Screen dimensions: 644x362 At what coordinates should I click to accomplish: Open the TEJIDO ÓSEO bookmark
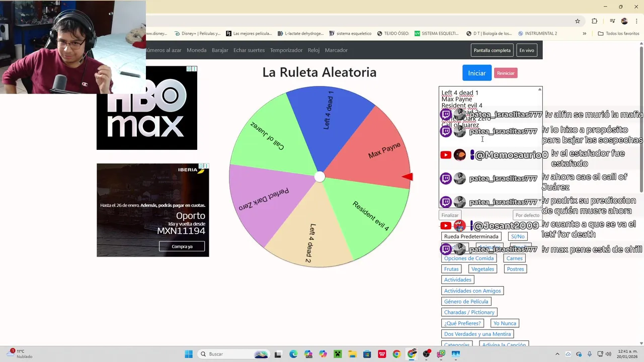[393, 34]
